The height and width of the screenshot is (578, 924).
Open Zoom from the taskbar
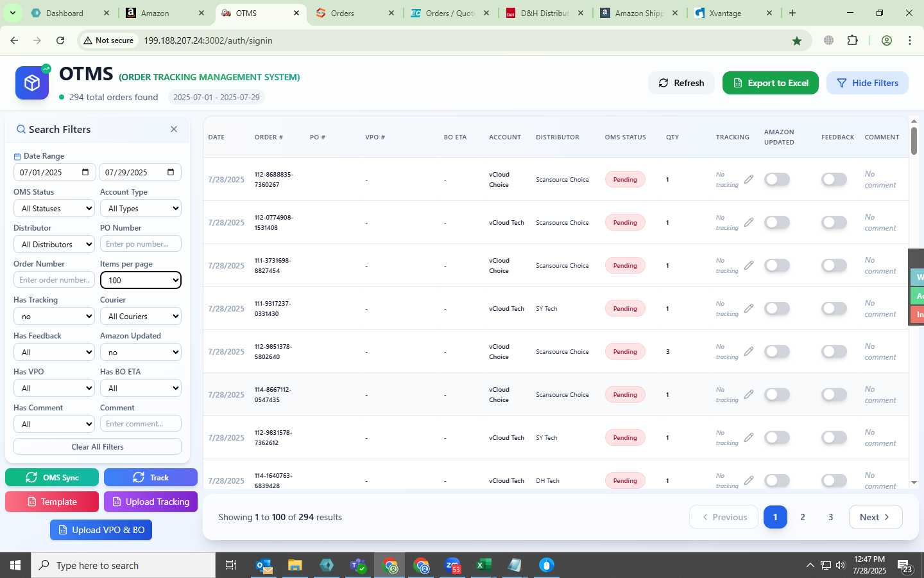click(x=453, y=565)
